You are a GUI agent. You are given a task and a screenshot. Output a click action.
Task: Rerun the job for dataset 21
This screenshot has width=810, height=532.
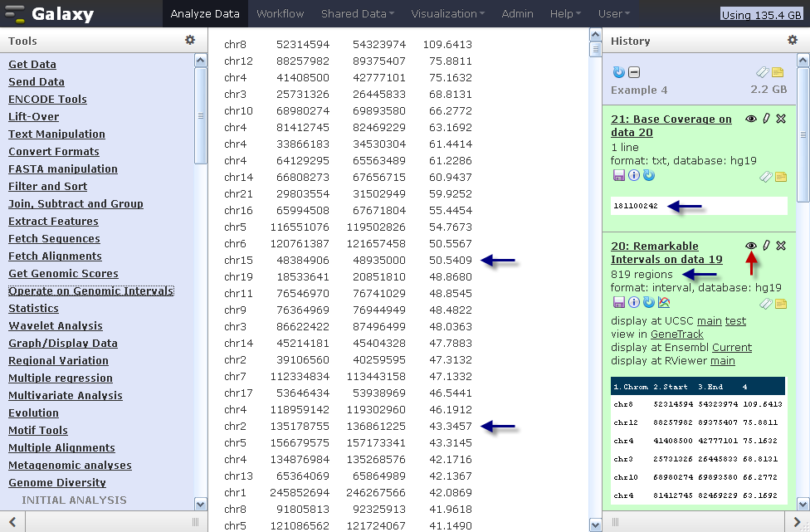pos(649,176)
